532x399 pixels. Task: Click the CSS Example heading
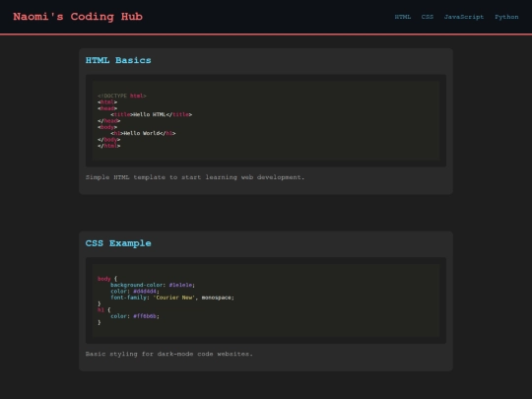pos(118,243)
